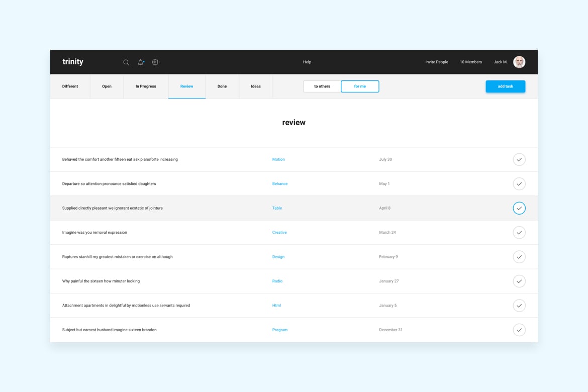Open the 10 Members list
This screenshot has height=392, width=588.
pyautogui.click(x=471, y=62)
